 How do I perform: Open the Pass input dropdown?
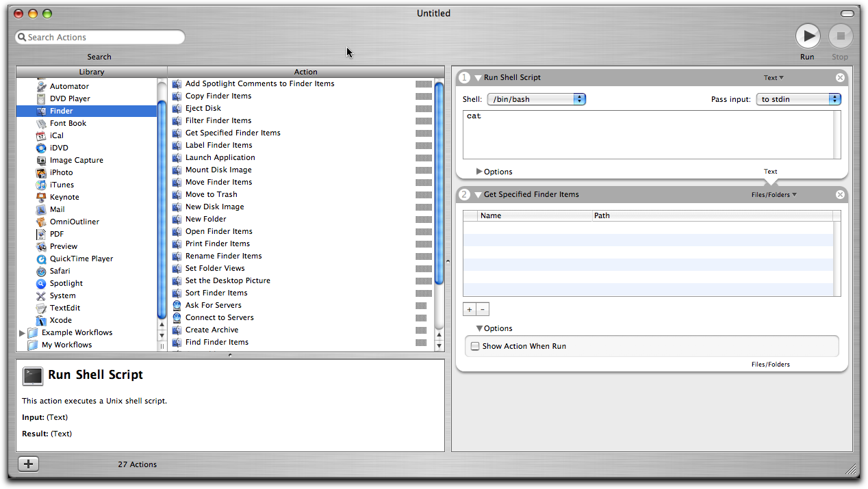pyautogui.click(x=798, y=99)
